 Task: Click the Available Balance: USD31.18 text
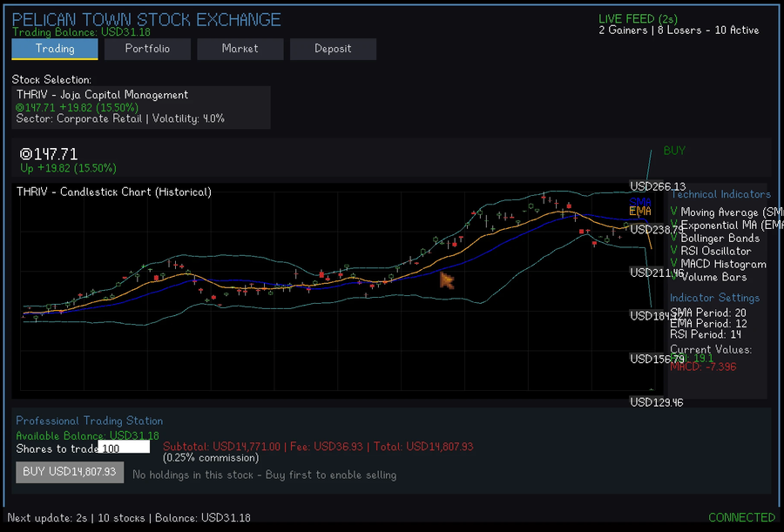coord(87,435)
